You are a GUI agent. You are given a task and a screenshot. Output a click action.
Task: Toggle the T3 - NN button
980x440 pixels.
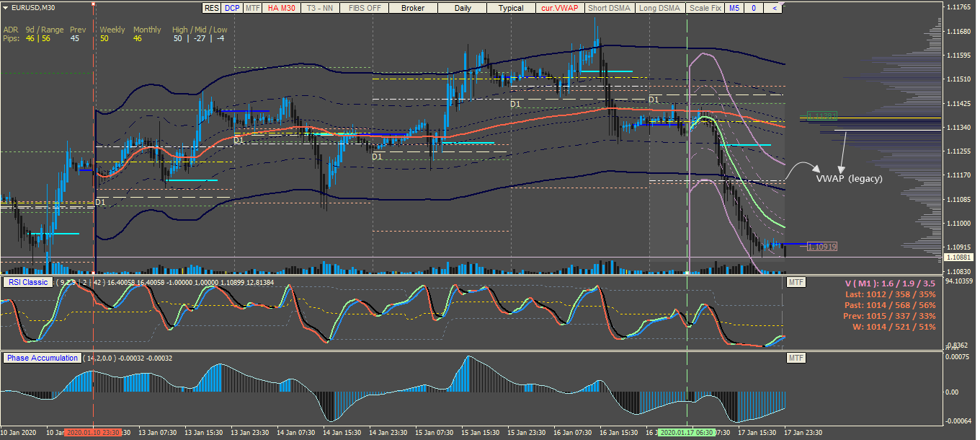pyautogui.click(x=319, y=9)
